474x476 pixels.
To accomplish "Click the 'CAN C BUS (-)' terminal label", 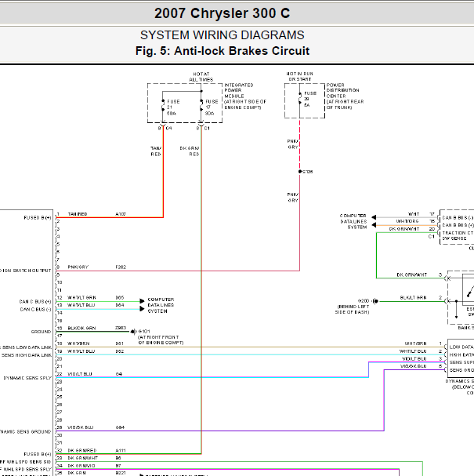I will tap(35, 309).
